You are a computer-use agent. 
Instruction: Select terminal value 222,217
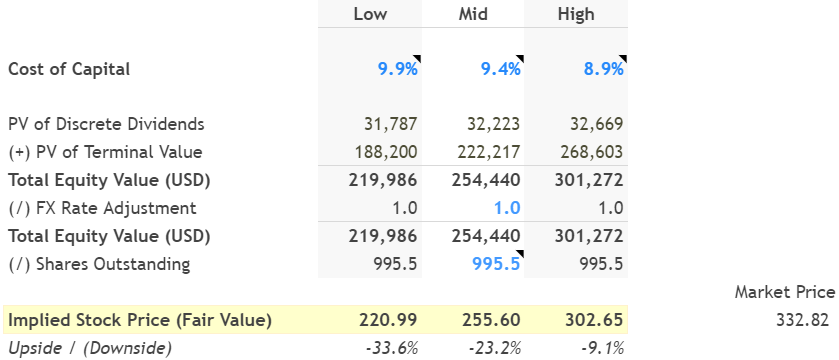489,152
